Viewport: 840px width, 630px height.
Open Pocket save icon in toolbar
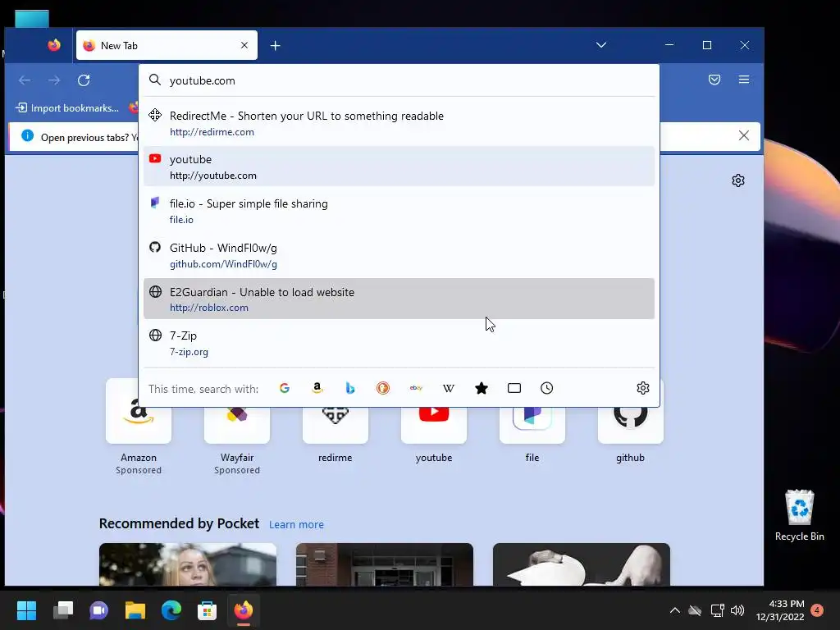714,80
